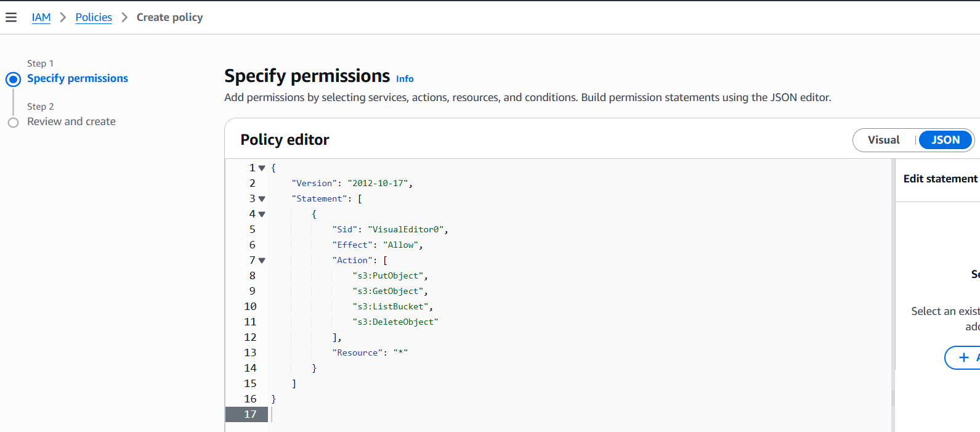Collapse the Action array on line 7
This screenshot has width=980, height=432.
(262, 261)
